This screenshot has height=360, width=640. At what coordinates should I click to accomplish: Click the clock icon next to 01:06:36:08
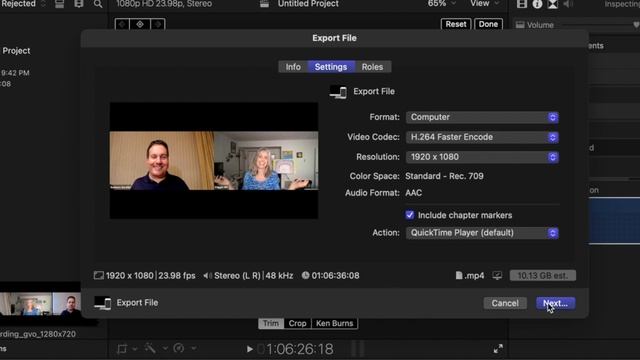coord(305,276)
